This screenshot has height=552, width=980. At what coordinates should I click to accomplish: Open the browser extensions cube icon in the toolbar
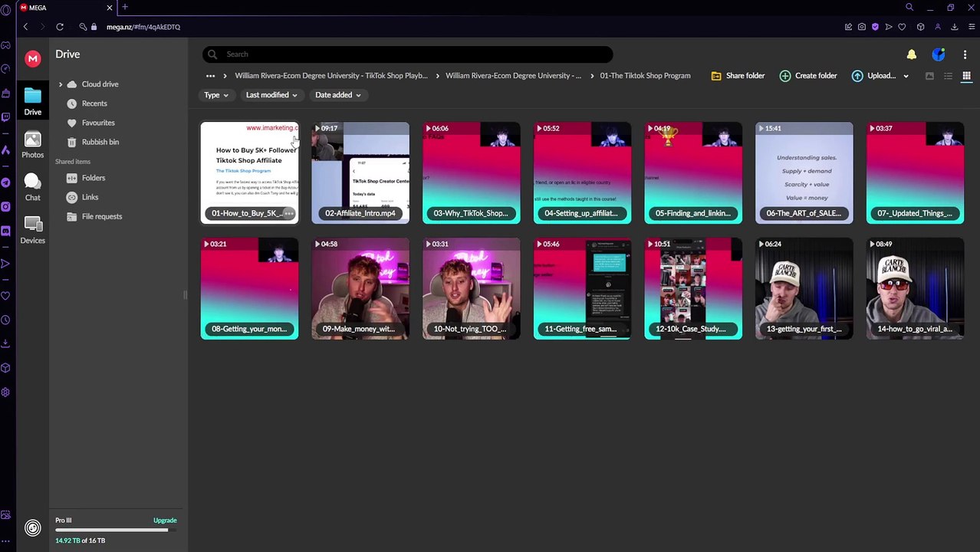921,27
